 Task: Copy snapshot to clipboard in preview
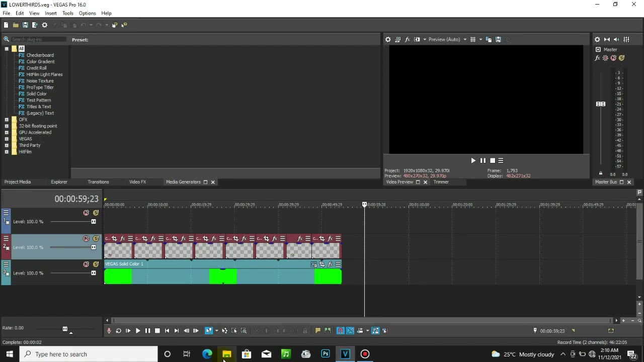489,39
